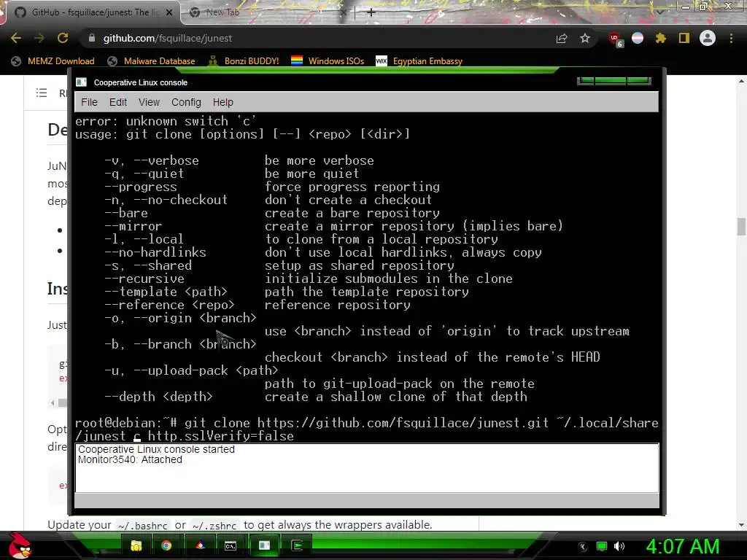The height and width of the screenshot is (560, 747).
Task: Go forward in browser history
Action: pos(39,38)
